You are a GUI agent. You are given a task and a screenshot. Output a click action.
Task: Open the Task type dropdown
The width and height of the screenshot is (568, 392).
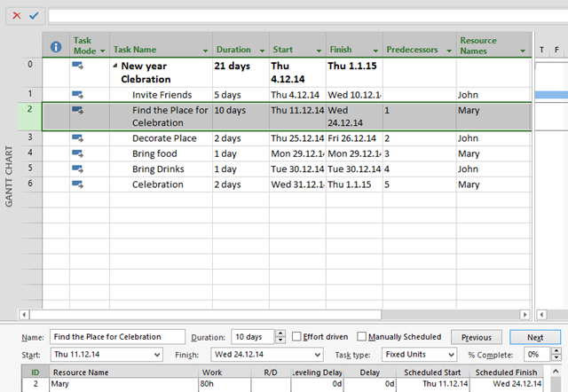451,354
